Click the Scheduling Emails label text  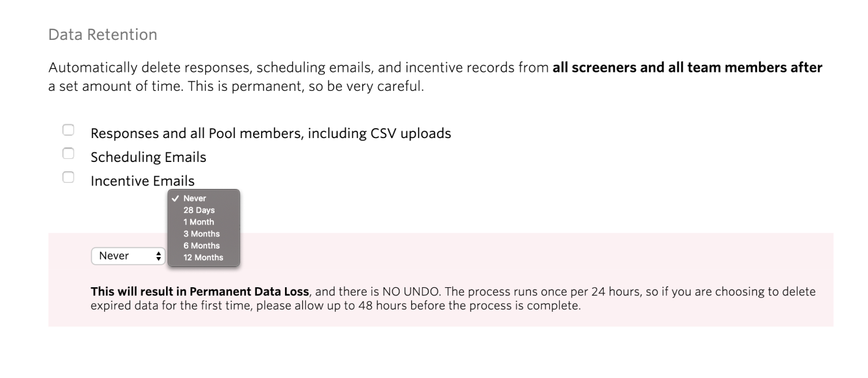click(x=148, y=157)
